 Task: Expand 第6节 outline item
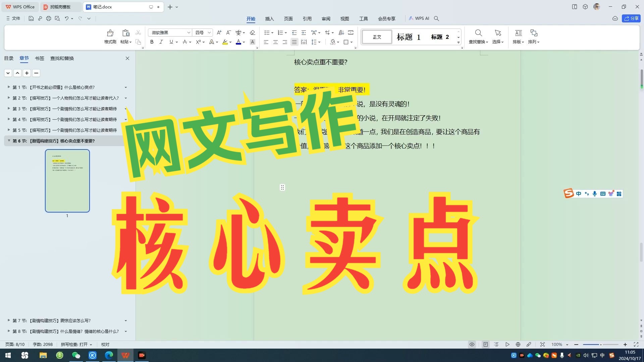tap(9, 140)
